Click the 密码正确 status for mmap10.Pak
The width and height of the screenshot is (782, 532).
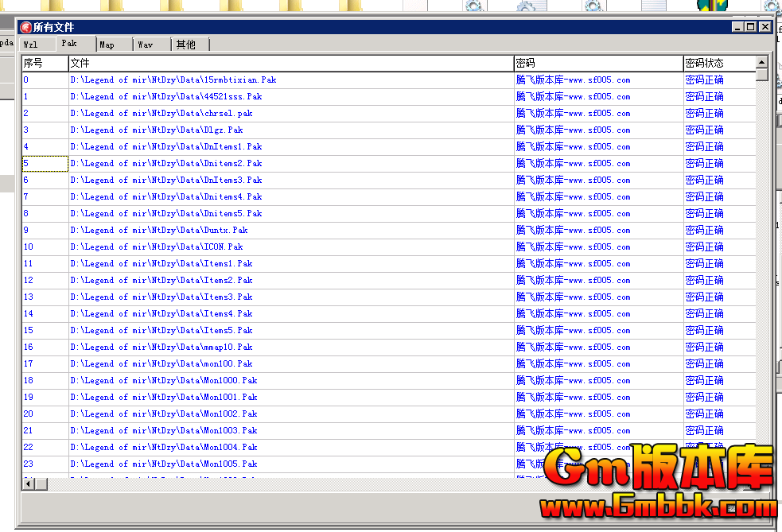[x=704, y=347]
